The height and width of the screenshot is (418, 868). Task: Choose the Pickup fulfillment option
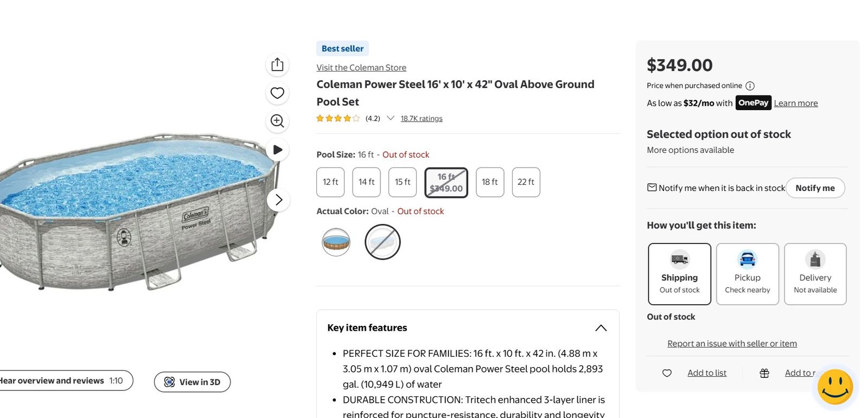click(x=748, y=274)
